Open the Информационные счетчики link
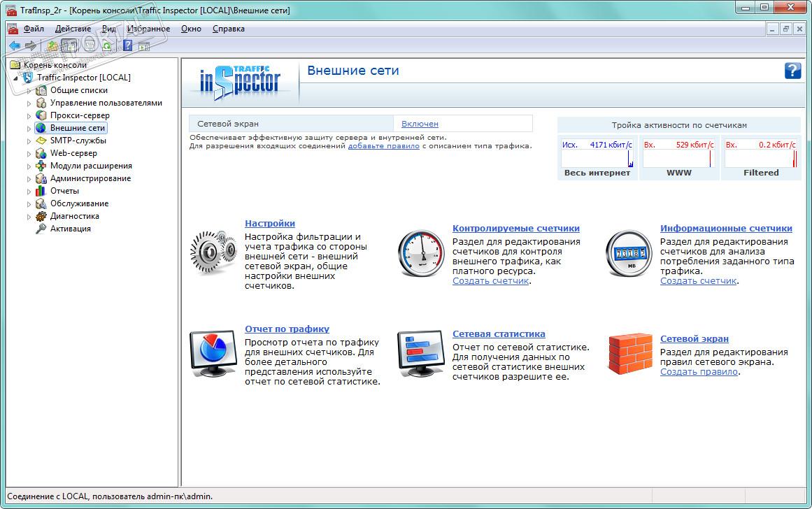812x509 pixels. point(726,229)
